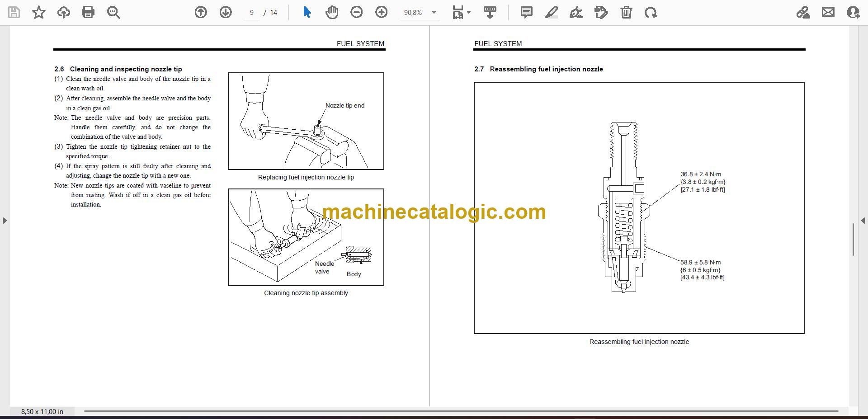Toggle the read mode keyboard icon
Image resolution: width=868 pixels, height=419 pixels.
pyautogui.click(x=490, y=12)
